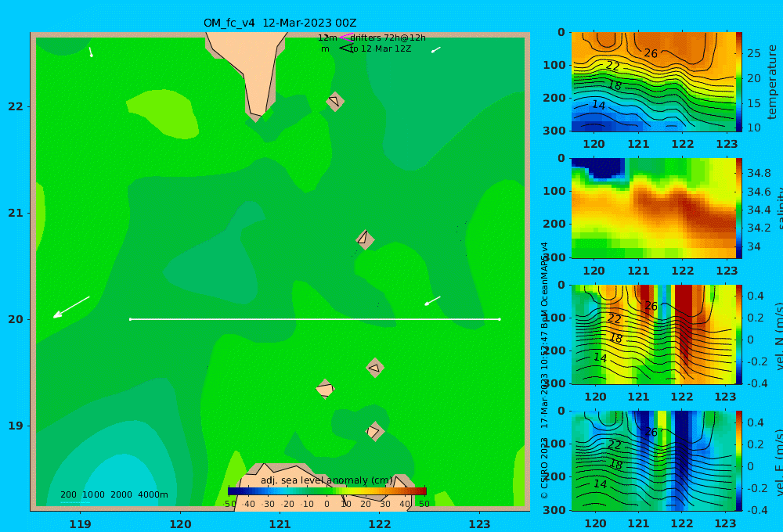Click latitude label 22 on main map
This screenshot has width=783, height=532.
coord(16,106)
